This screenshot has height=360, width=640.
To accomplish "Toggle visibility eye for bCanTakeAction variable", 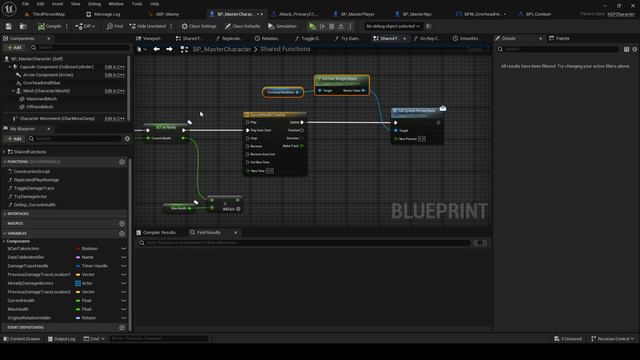I will pos(124,249).
